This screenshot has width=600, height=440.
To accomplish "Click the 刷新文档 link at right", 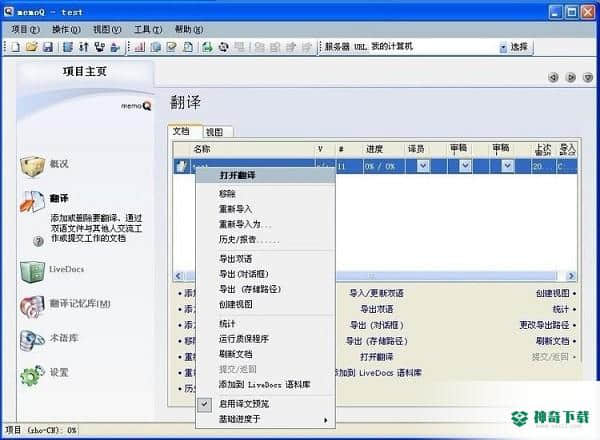I will [x=553, y=341].
